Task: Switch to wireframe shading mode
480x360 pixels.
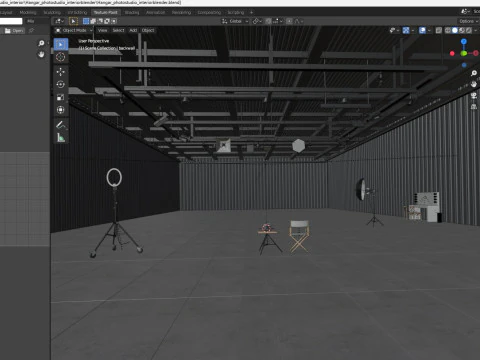Action: 448,30
